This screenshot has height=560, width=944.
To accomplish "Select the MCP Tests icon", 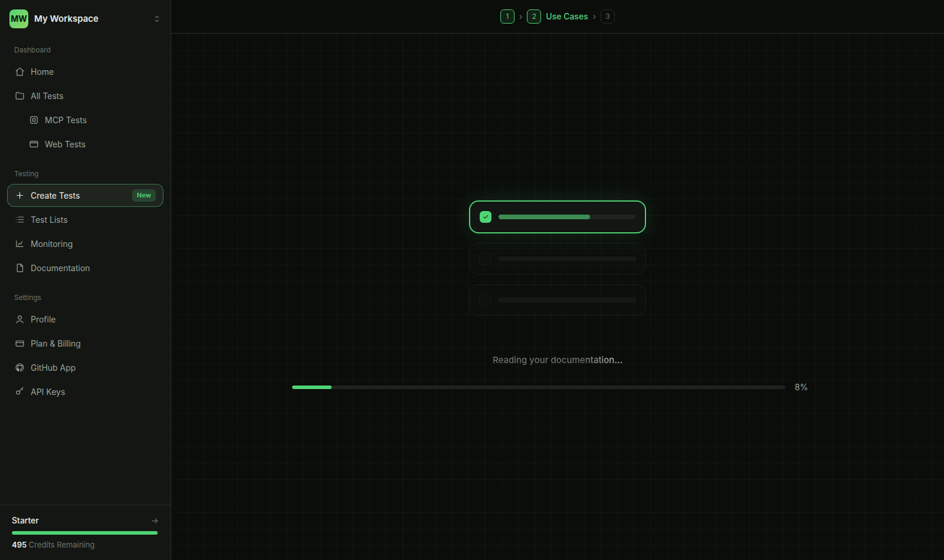I will (x=34, y=120).
